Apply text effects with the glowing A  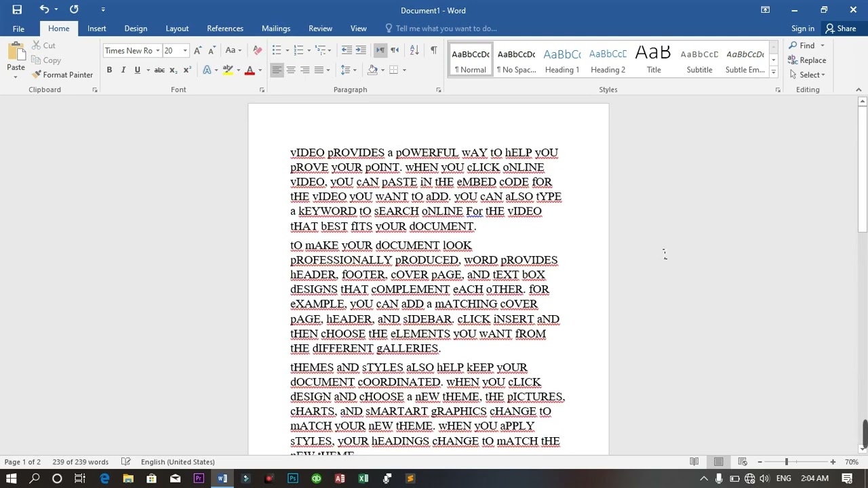(x=207, y=70)
